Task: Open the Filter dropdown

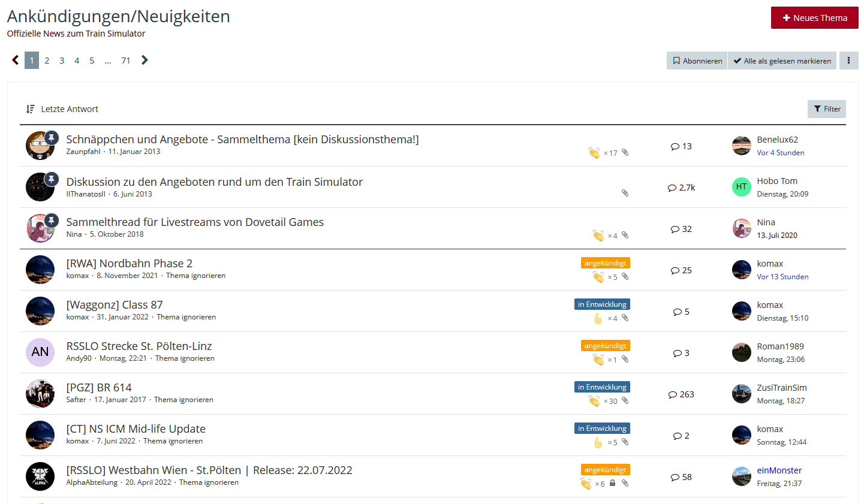Action: tap(827, 109)
